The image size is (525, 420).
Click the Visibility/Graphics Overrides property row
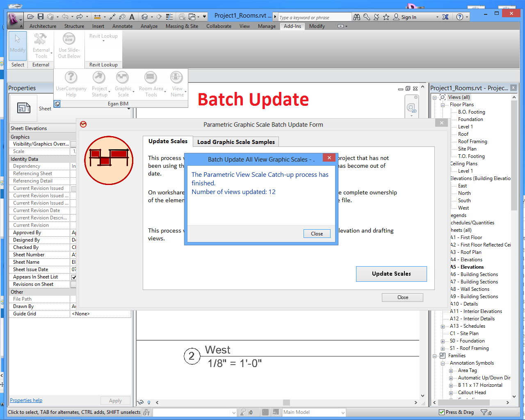(x=43, y=144)
